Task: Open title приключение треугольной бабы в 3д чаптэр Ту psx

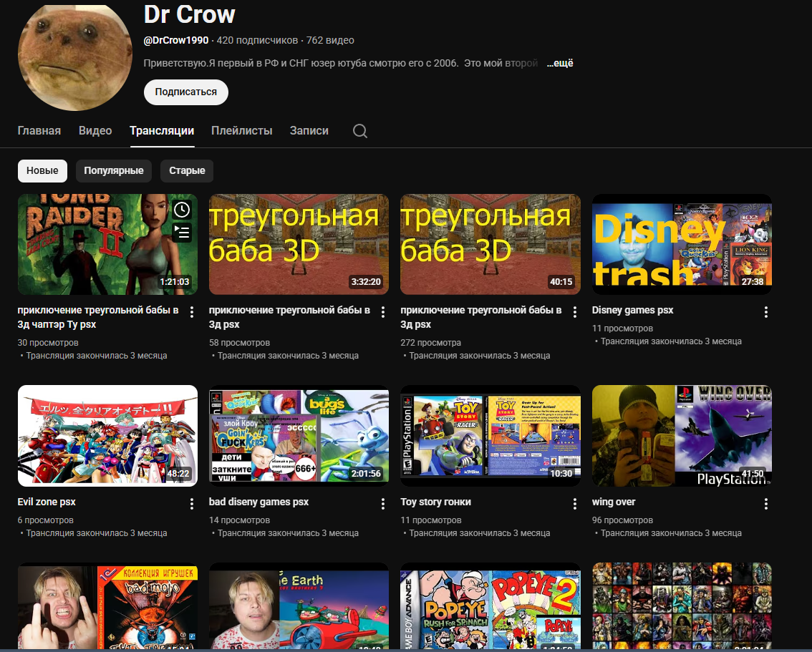Action: click(98, 317)
